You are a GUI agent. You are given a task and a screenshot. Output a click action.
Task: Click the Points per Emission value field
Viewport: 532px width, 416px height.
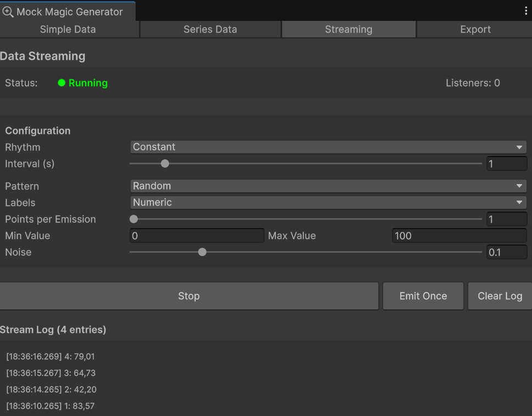tap(507, 219)
